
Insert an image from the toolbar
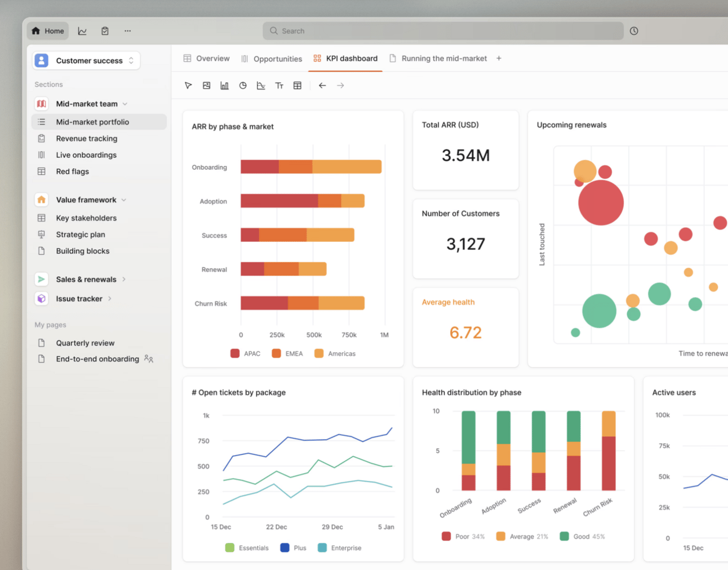[206, 86]
